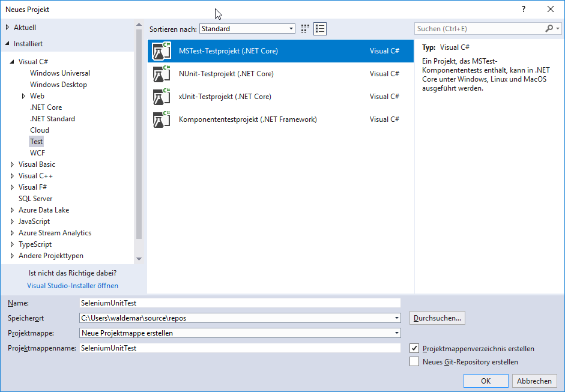
Task: Click the MSTest-Testprojekt flask icon
Action: click(161, 51)
